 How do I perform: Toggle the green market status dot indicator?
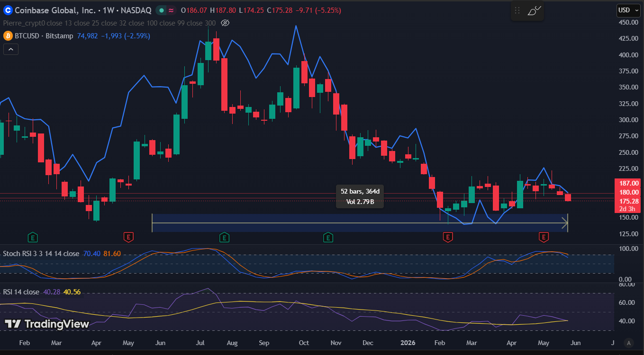(x=162, y=10)
